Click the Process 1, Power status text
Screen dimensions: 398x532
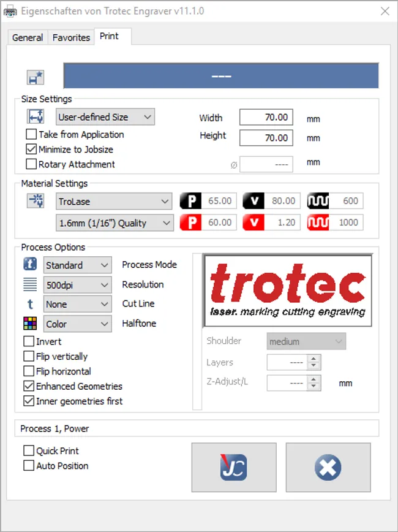pos(54,428)
